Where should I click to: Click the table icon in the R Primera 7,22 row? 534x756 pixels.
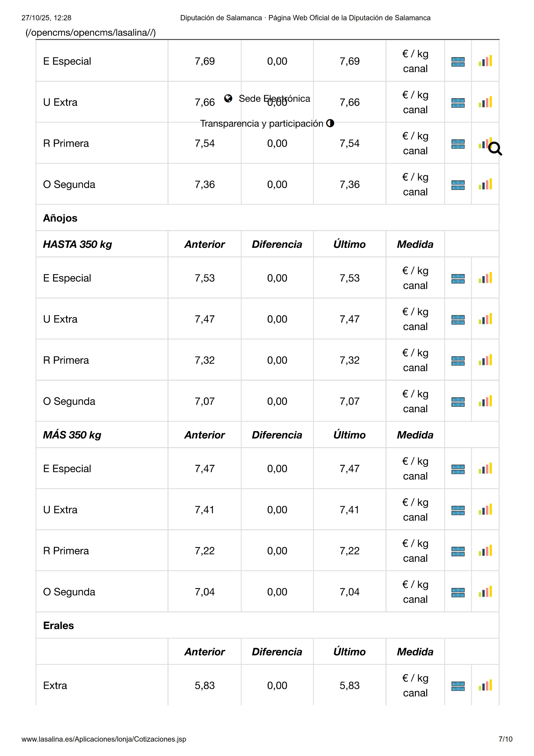click(458, 551)
